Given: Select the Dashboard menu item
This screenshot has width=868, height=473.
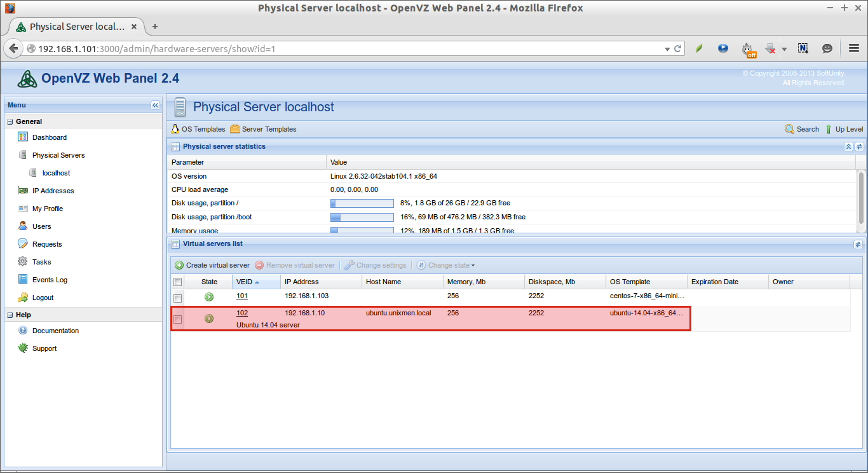Looking at the screenshot, I should coord(50,137).
